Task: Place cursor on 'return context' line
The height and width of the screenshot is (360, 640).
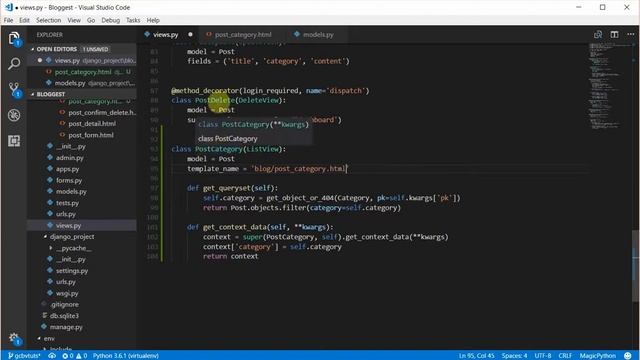Action: (x=231, y=256)
